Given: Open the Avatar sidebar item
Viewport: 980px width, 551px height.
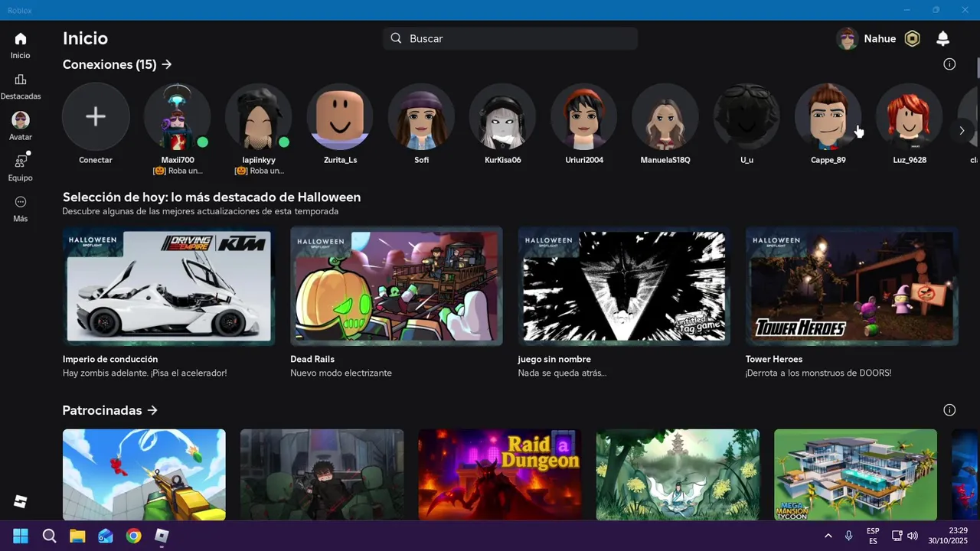Looking at the screenshot, I should 21,120.
